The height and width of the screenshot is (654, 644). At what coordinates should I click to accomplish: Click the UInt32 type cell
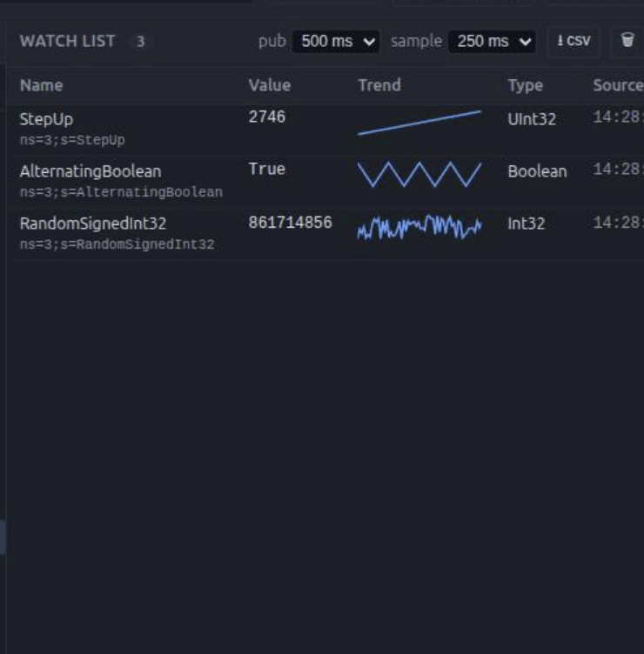coord(532,119)
